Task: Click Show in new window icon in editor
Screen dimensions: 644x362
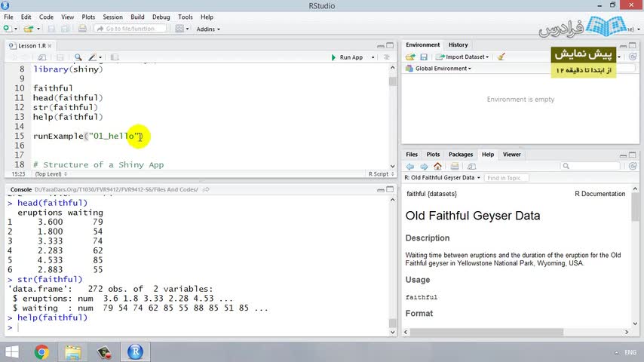Action: 42,57
